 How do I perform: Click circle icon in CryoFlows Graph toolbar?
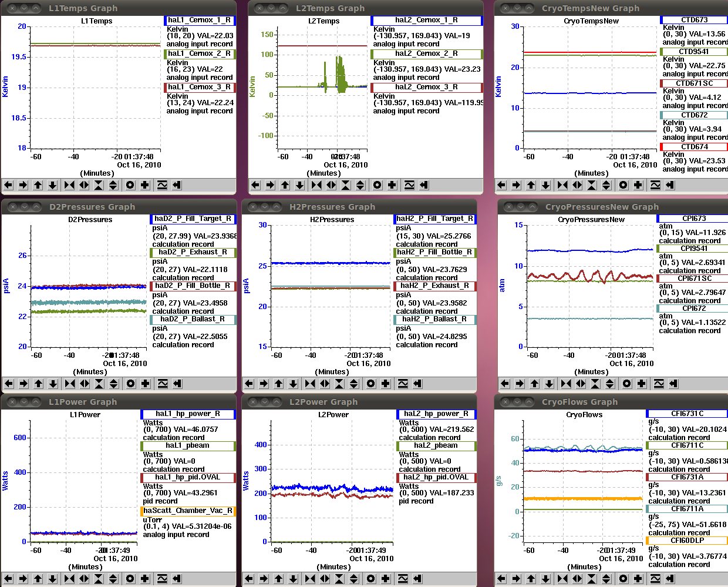point(623,579)
